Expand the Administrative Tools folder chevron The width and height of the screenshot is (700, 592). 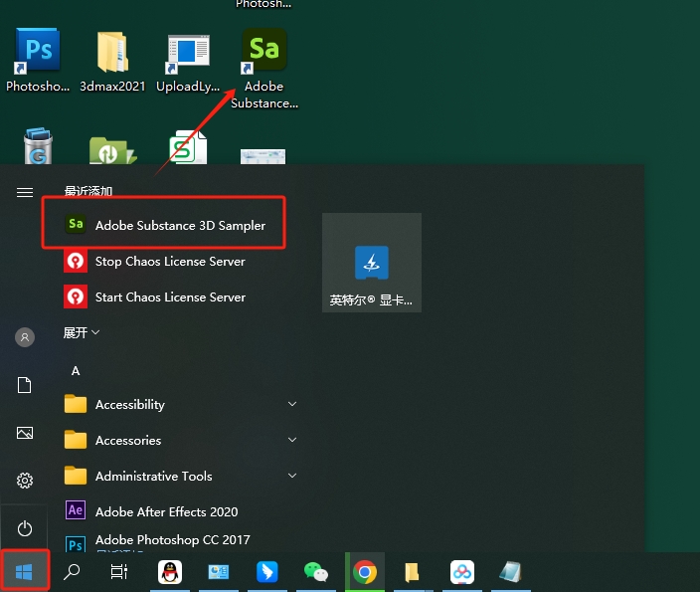point(292,476)
